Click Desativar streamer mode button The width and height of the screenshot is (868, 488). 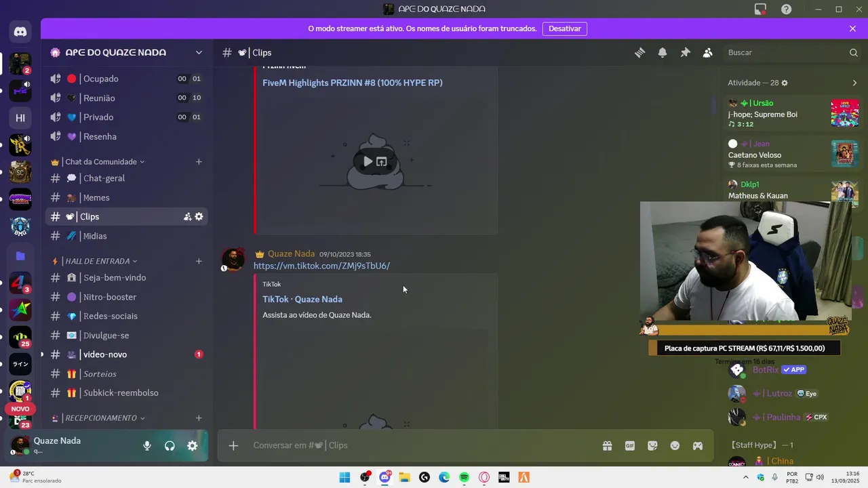564,28
